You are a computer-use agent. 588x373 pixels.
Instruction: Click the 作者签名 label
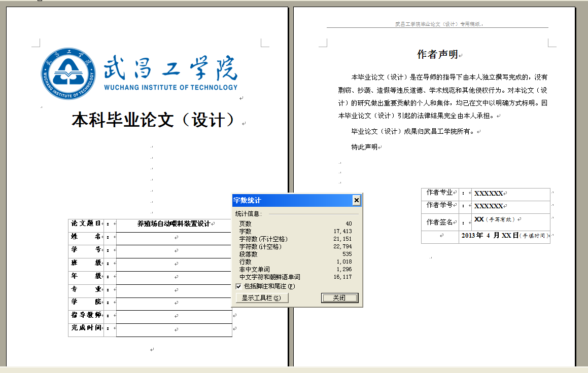(x=439, y=222)
